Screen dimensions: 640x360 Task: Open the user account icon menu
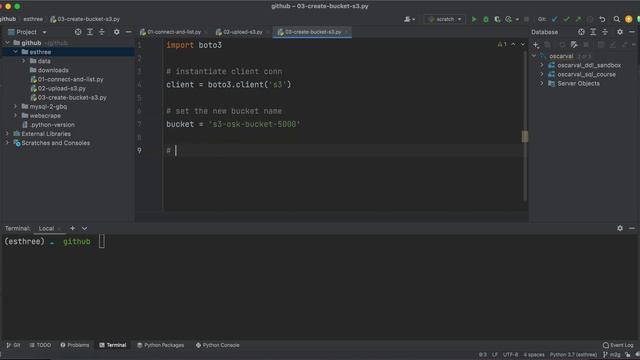409,19
